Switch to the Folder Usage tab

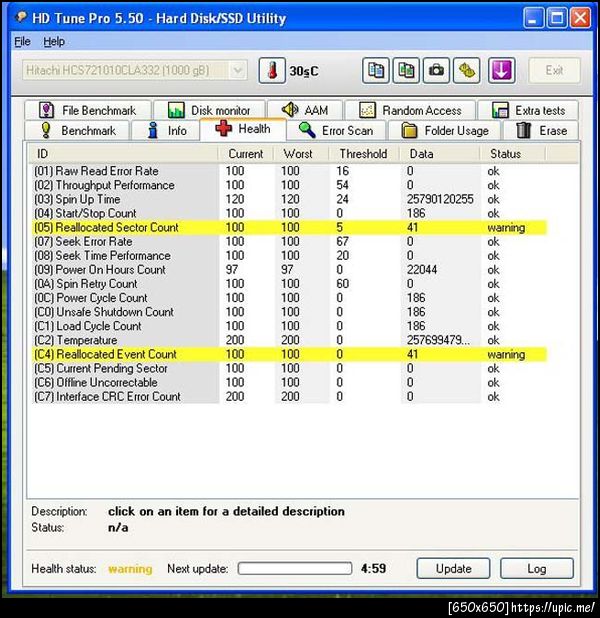pos(445,130)
